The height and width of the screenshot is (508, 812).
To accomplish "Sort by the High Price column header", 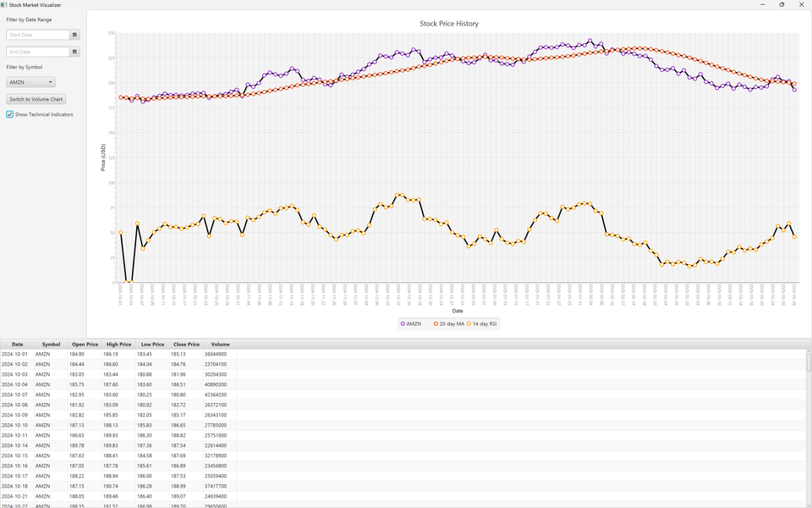I will 118,345.
